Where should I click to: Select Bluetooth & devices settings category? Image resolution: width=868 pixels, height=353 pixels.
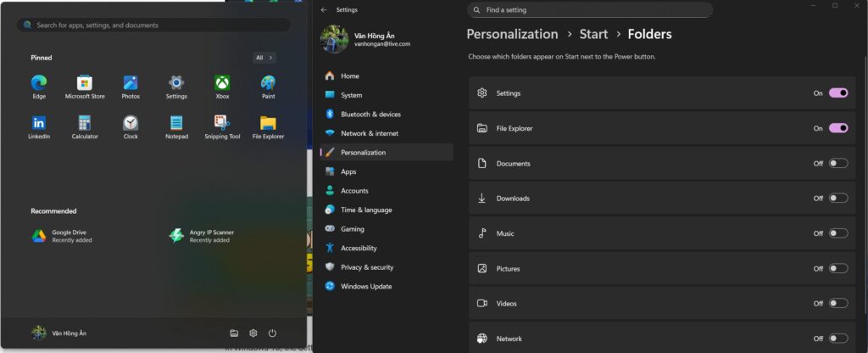point(370,115)
